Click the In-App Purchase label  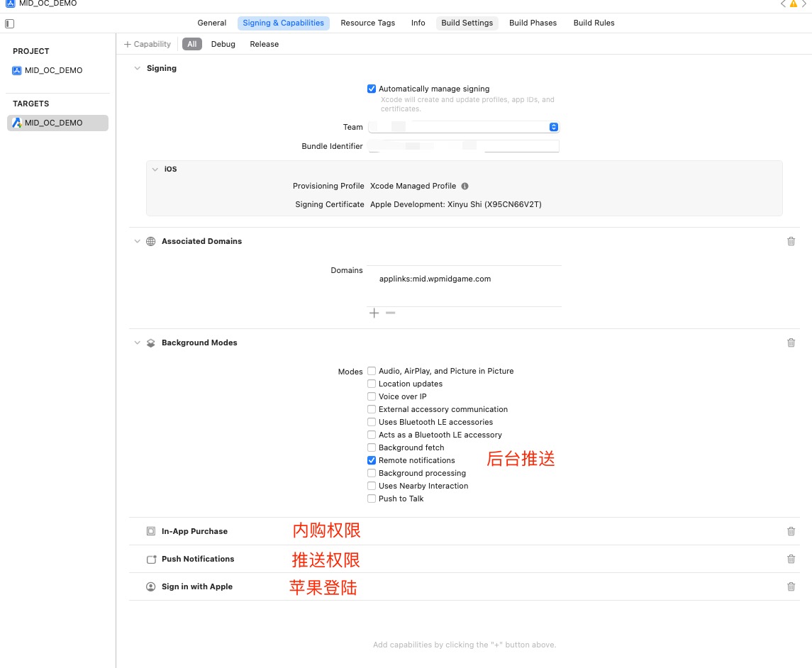(194, 531)
